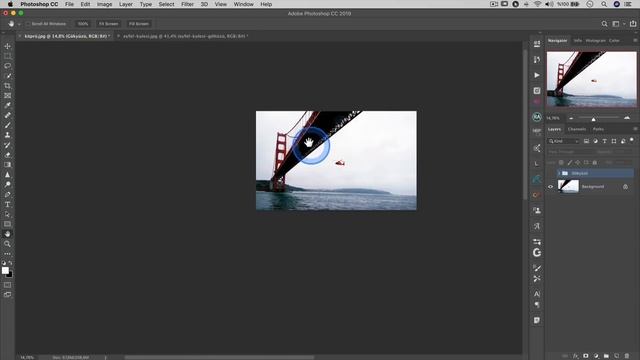Open the Hand tool preset picker arrow

click(19, 24)
